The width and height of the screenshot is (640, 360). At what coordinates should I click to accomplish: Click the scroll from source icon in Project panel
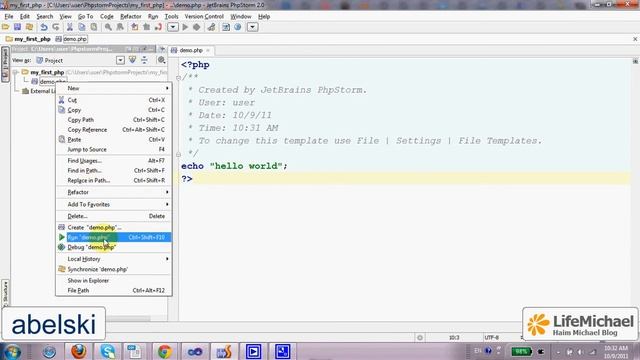click(132, 60)
